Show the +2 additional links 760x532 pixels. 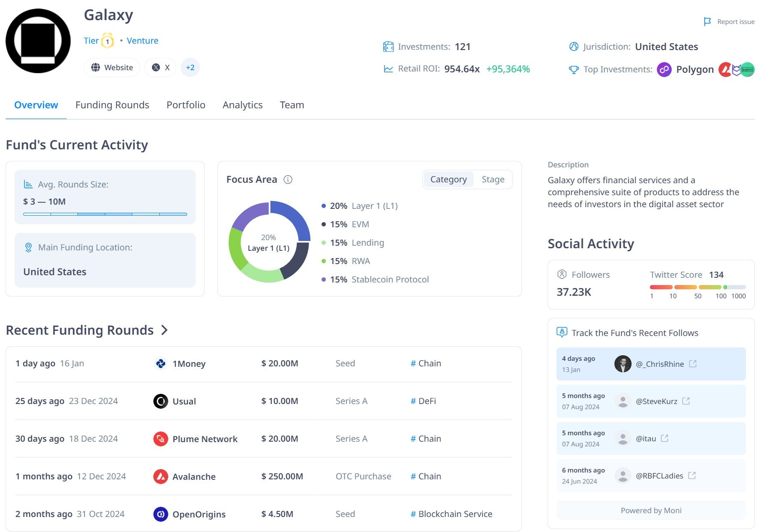tap(190, 68)
